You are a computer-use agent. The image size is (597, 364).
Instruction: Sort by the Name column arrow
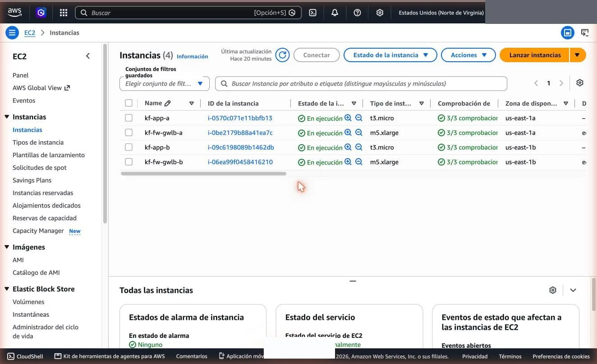192,103
